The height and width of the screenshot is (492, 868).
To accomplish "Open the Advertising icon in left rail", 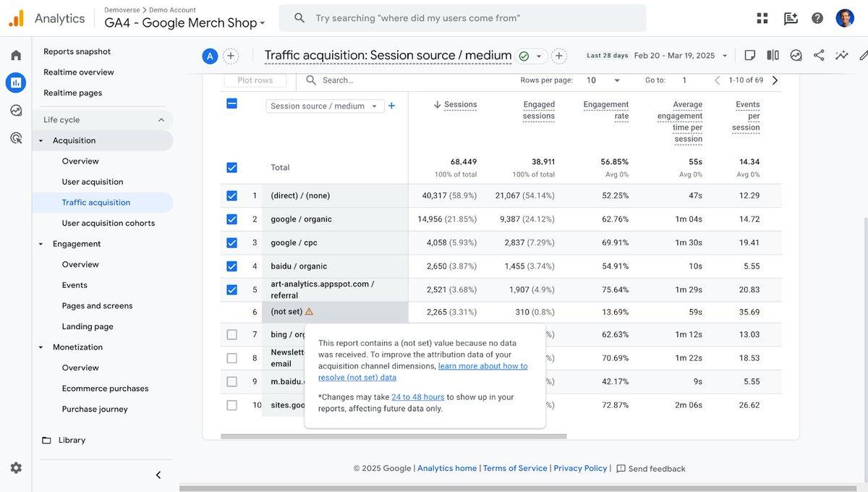I will click(16, 137).
